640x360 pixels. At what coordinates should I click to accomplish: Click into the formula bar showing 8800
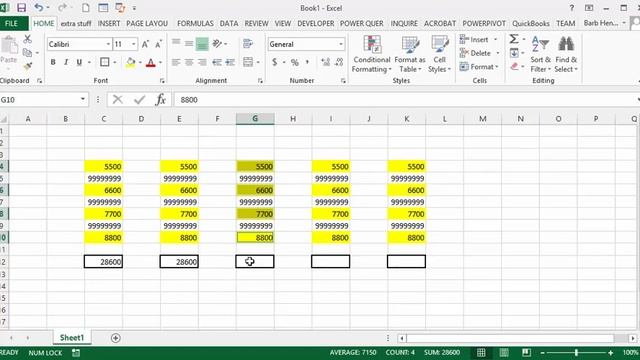pos(404,100)
